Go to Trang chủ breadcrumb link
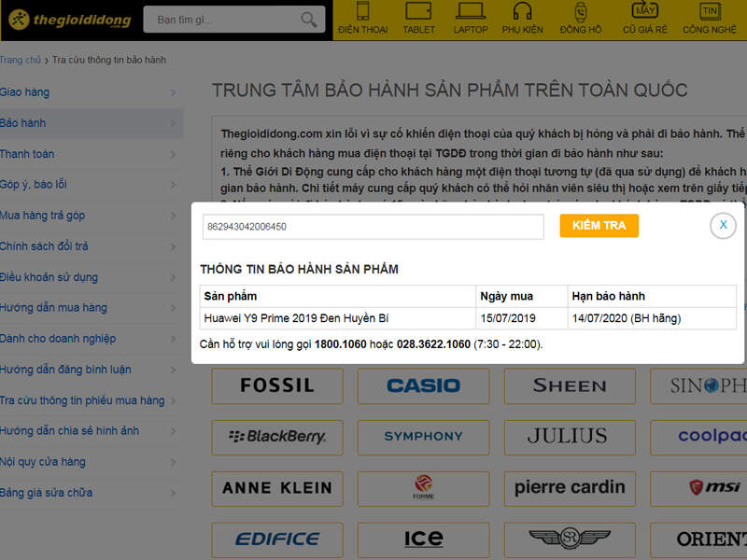 click(x=20, y=60)
